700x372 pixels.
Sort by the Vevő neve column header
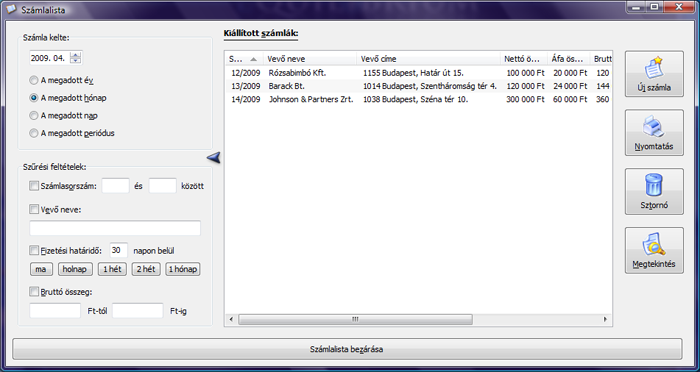[x=312, y=59]
